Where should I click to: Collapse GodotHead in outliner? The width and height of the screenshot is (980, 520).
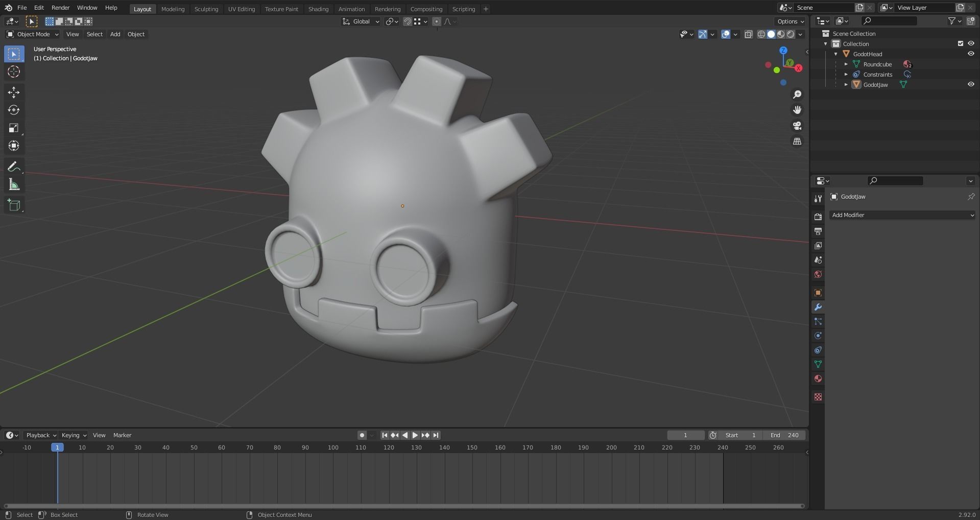pos(836,54)
